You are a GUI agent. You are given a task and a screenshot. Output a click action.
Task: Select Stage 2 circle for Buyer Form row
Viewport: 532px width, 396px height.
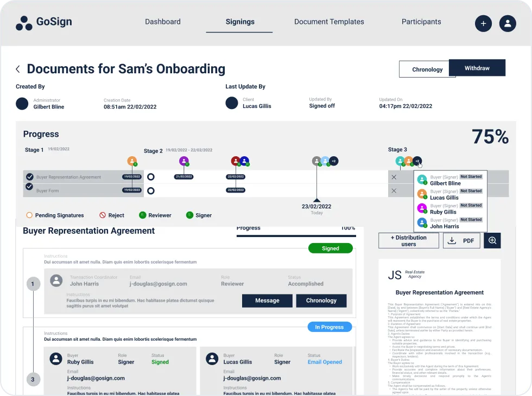[x=151, y=190]
